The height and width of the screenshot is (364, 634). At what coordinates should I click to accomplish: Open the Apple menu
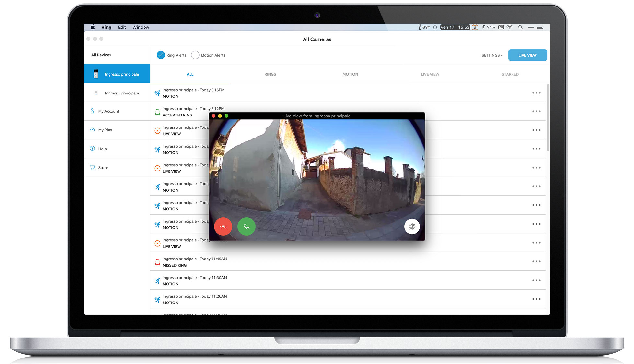coord(93,27)
